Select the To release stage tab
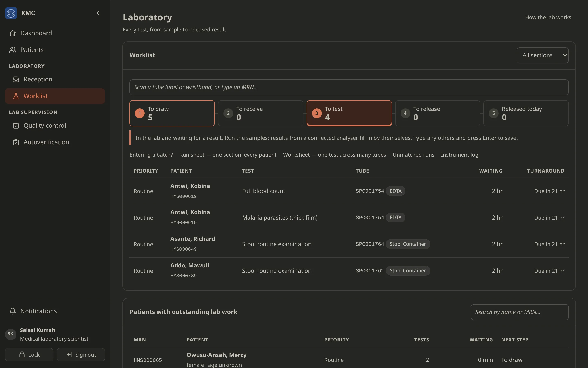This screenshot has width=588, height=368. 438,113
